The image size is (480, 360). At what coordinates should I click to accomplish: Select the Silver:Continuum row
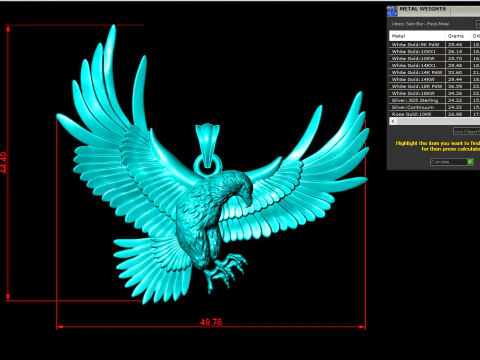point(435,107)
